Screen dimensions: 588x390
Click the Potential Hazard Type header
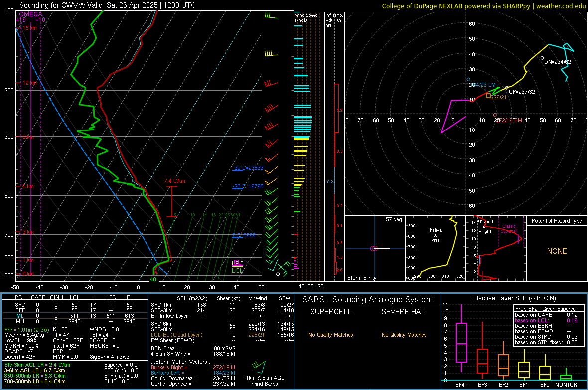click(557, 221)
